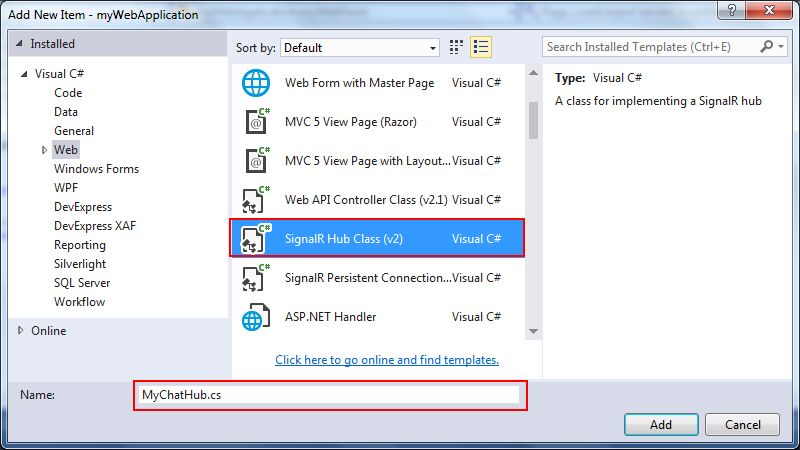Switch to medium icons list view
The width and height of the screenshot is (800, 450).
tap(481, 47)
